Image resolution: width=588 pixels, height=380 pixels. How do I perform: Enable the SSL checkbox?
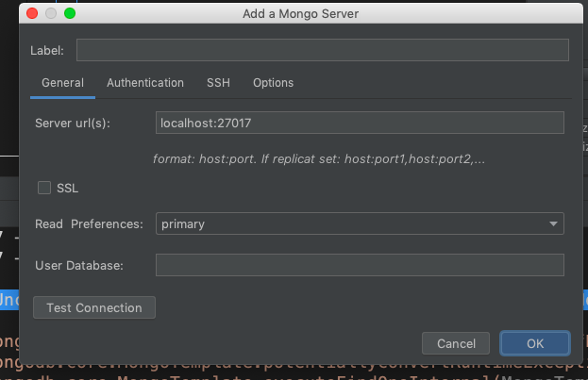[x=44, y=188]
